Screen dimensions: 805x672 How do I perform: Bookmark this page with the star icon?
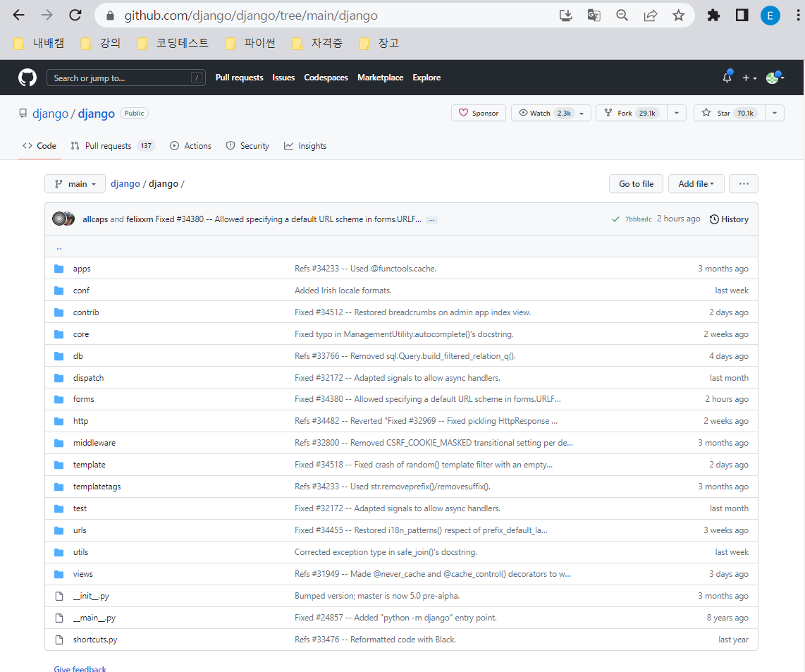pyautogui.click(x=679, y=16)
